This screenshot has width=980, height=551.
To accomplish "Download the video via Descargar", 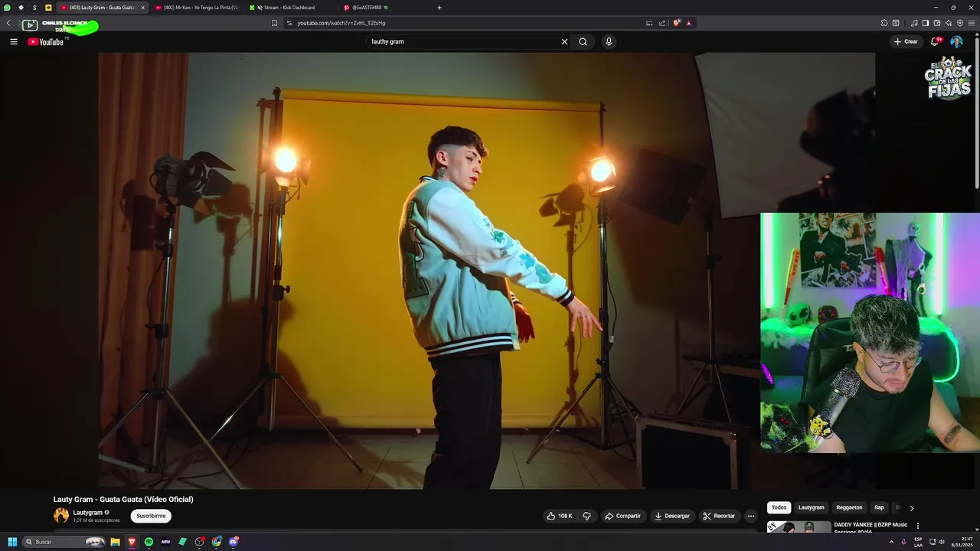I will pyautogui.click(x=672, y=516).
